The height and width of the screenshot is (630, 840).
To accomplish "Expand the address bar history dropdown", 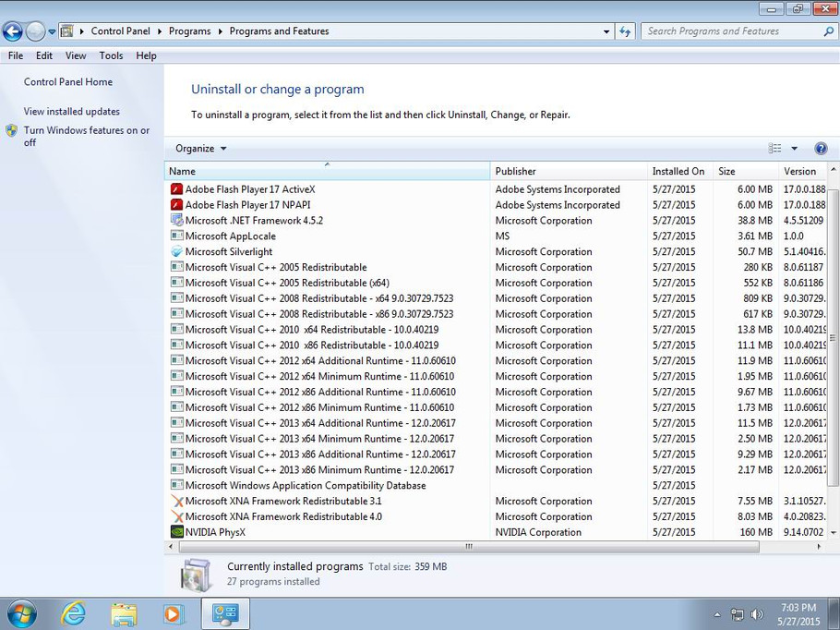I will (x=606, y=31).
